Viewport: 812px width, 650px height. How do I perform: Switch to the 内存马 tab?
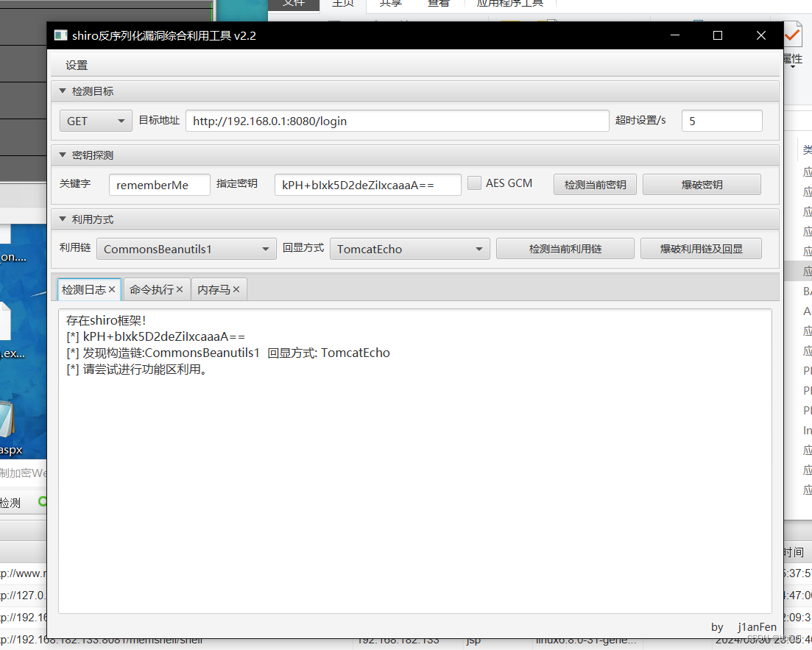click(213, 289)
